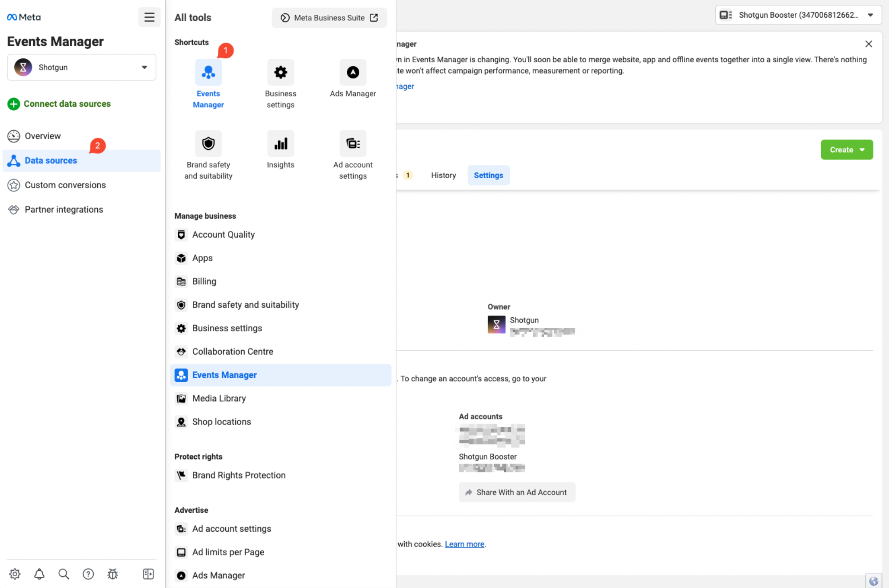Screen dimensions: 889x588
Task: Open the Shotgun business dropdown
Action: coord(81,67)
